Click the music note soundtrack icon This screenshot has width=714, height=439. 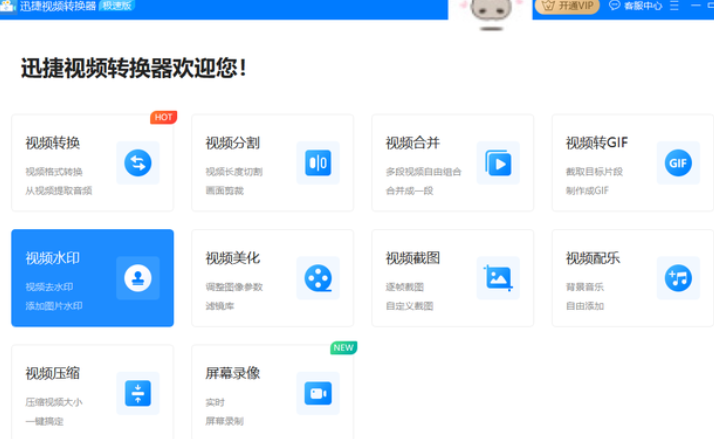point(678,277)
